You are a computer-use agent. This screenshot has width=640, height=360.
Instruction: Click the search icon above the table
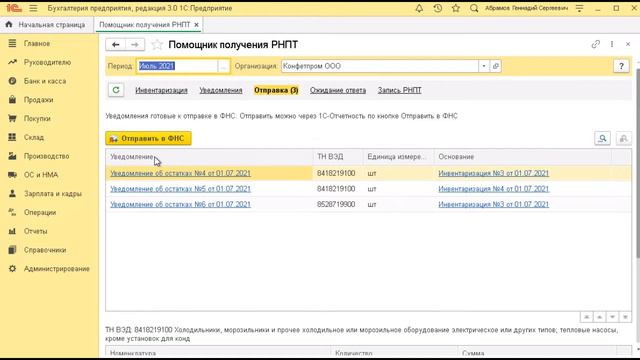602,138
